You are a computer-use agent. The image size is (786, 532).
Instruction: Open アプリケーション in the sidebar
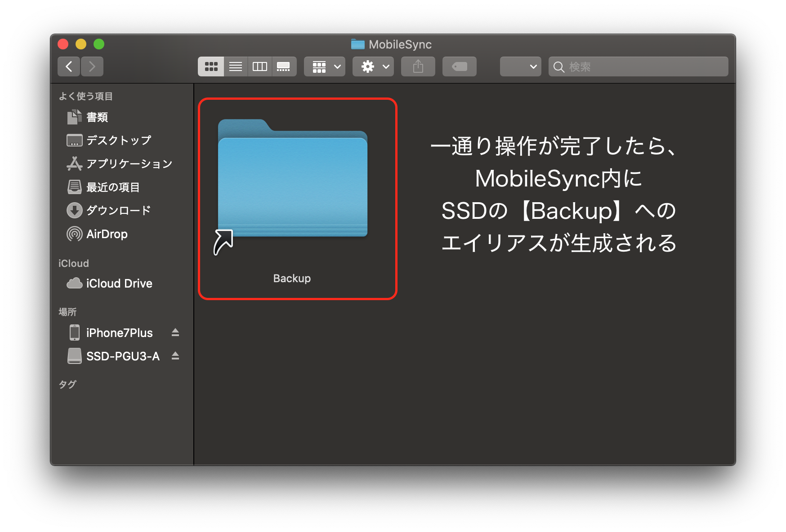click(x=129, y=164)
